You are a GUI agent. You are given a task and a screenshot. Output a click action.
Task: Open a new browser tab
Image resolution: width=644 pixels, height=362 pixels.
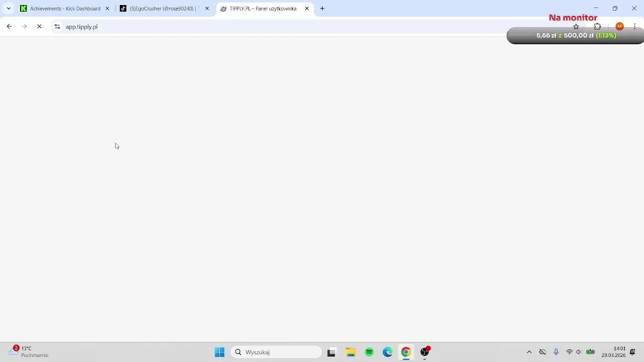tap(323, 9)
